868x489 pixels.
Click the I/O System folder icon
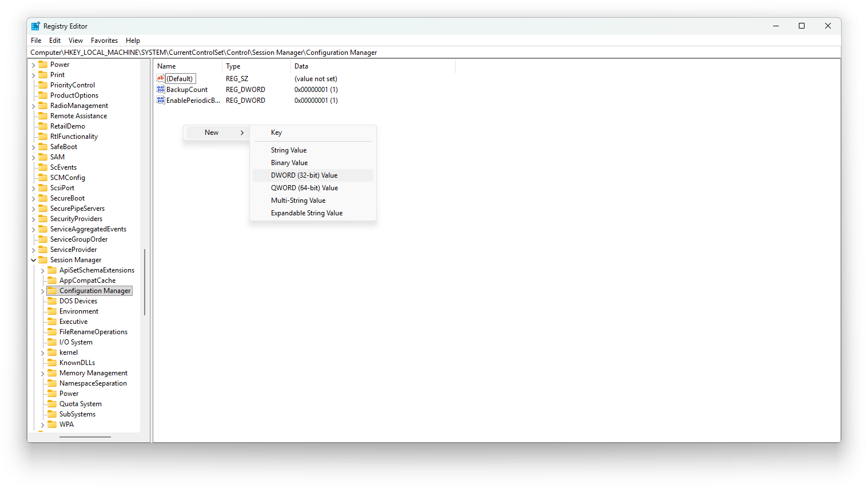[x=52, y=342]
